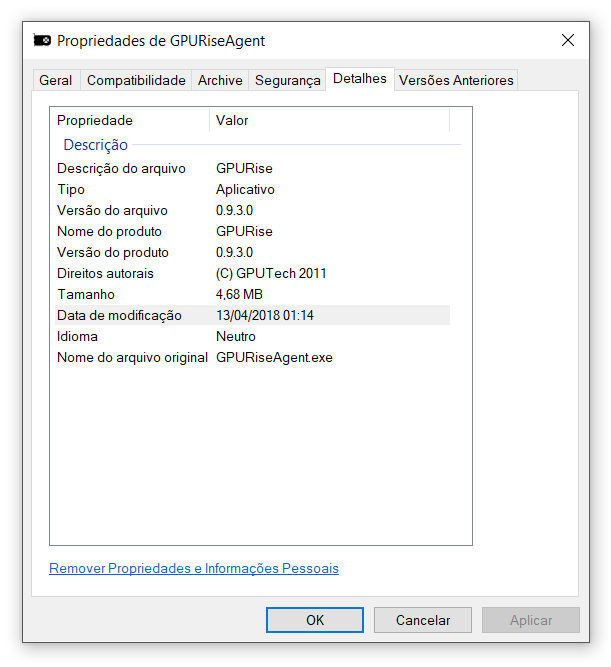Viewport: 611px width, 667px height.
Task: Open Remover Propriedades e Informações Pessoais link
Action: coord(194,568)
